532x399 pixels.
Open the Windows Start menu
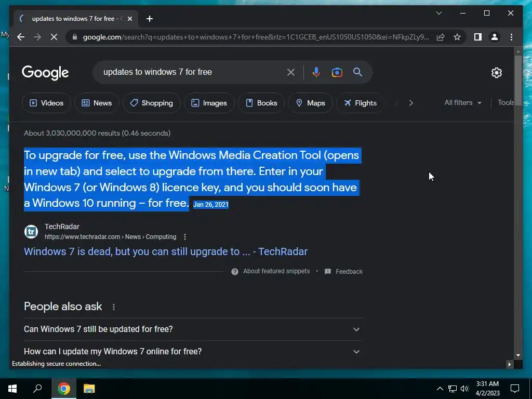[12, 389]
